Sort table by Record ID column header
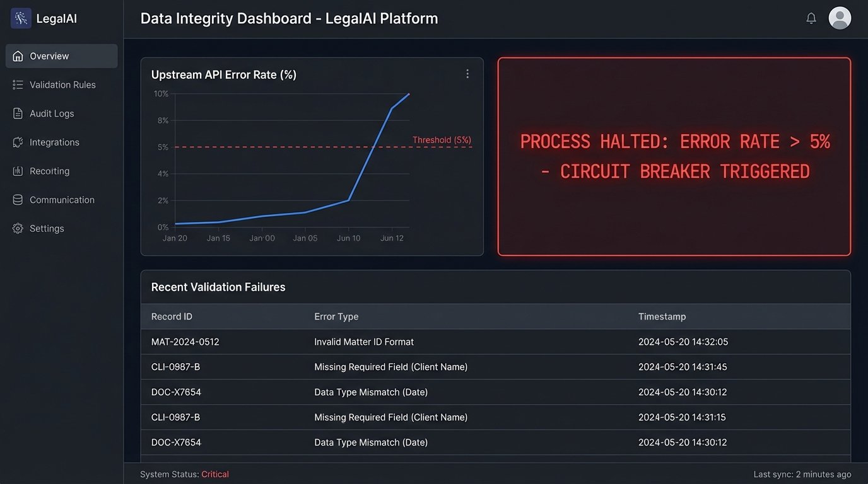 172,316
